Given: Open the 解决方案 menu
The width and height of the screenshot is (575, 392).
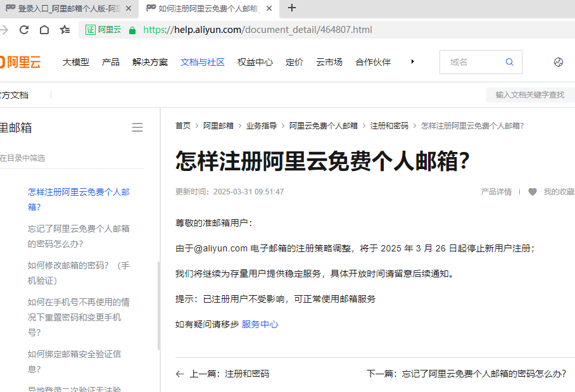Looking at the screenshot, I should click(x=150, y=62).
